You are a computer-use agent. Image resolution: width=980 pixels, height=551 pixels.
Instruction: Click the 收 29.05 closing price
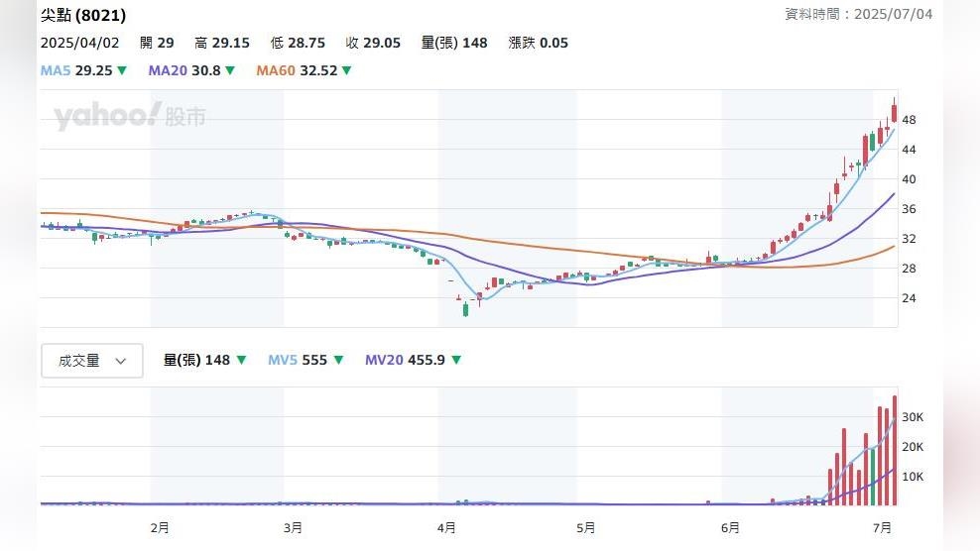tap(373, 43)
